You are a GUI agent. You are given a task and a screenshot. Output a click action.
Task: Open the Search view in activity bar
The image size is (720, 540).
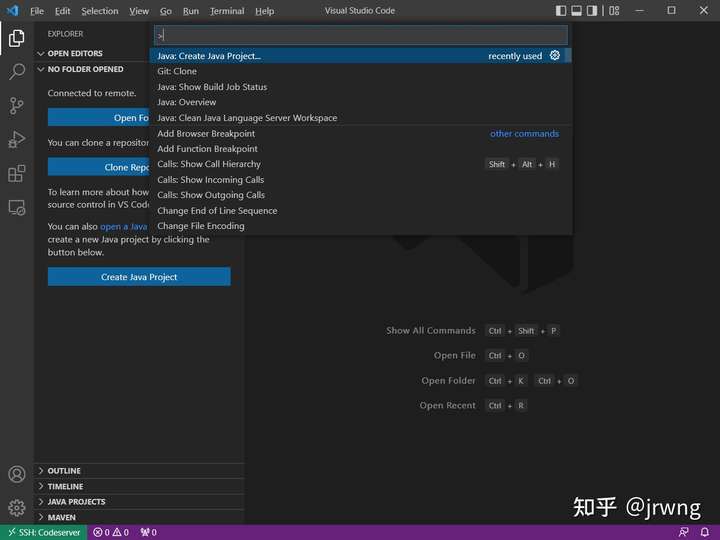17,71
